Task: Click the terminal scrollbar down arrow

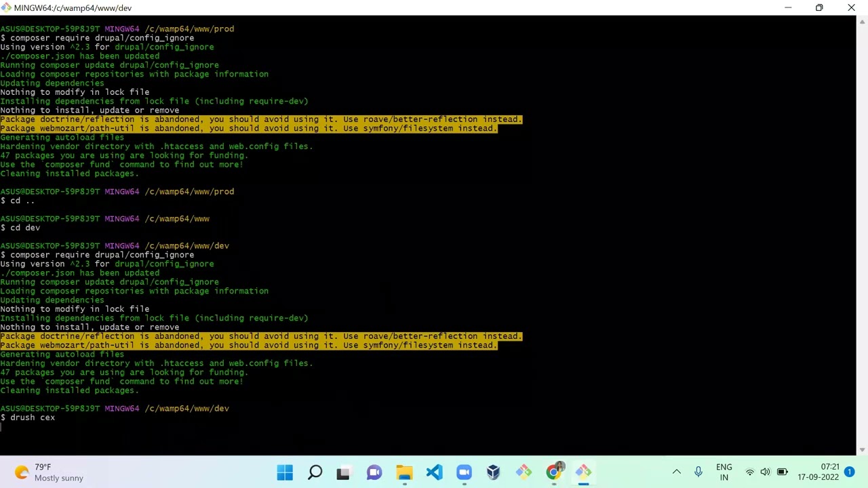Action: (x=863, y=450)
